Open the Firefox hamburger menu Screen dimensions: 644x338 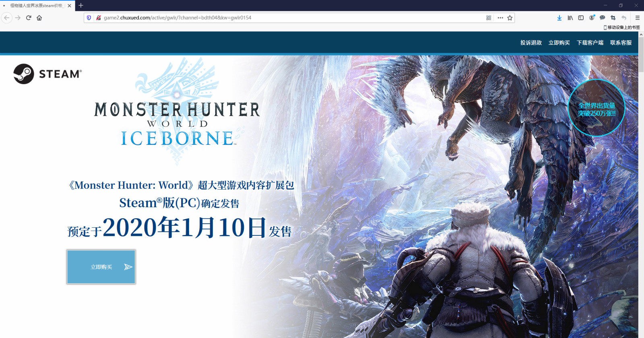click(x=638, y=18)
